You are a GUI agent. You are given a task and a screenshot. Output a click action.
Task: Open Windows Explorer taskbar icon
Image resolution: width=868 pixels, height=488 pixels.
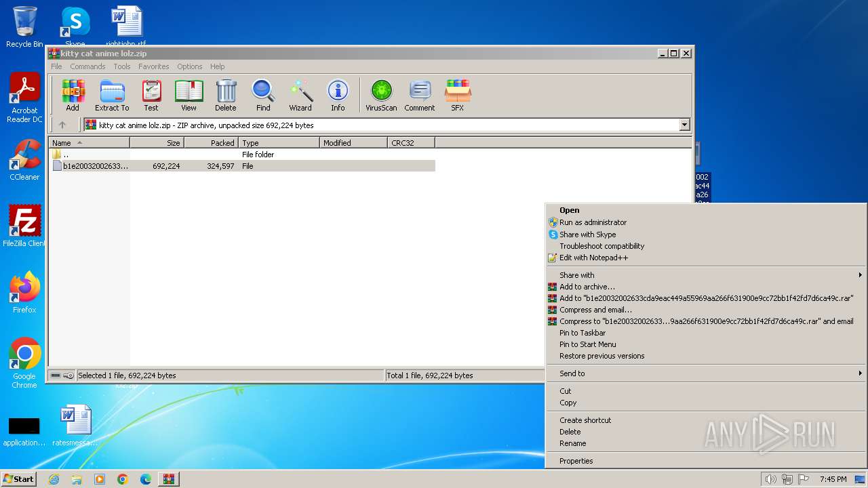pyautogui.click(x=77, y=479)
